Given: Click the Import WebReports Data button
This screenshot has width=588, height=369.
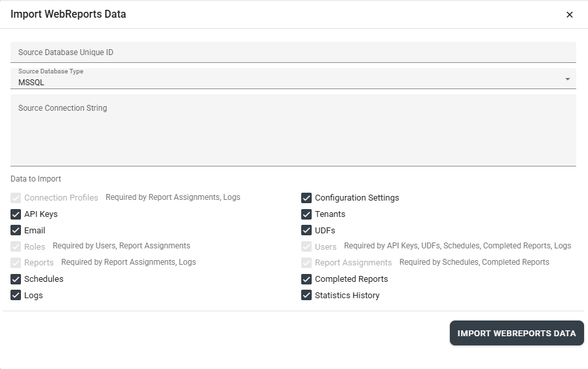Looking at the screenshot, I should tap(517, 333).
